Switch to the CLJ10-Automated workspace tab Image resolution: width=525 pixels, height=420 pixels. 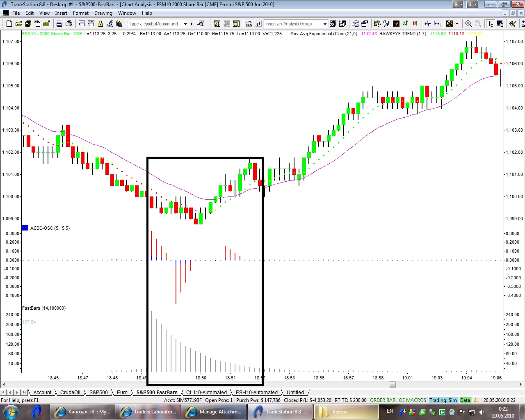point(206,393)
